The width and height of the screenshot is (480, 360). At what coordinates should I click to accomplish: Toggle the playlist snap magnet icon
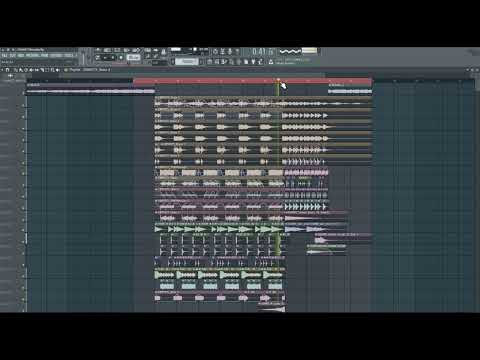7,70
